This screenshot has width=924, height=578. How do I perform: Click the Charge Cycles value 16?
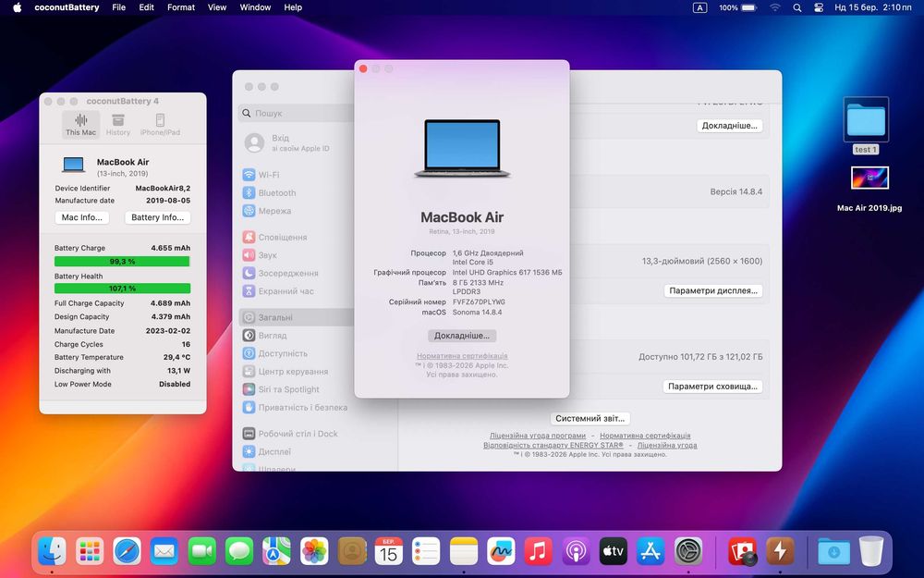187,344
